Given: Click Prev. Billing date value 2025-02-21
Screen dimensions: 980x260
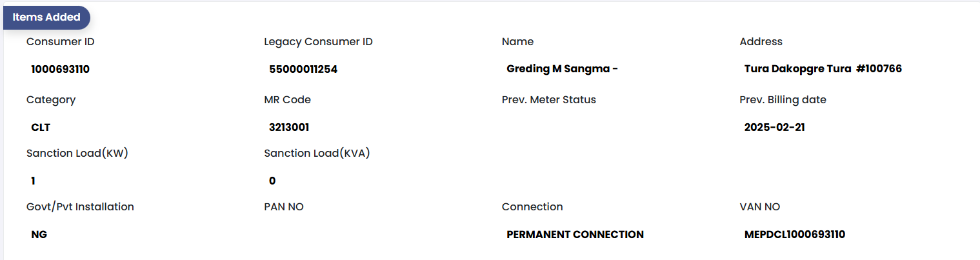Looking at the screenshot, I should pos(774,127).
